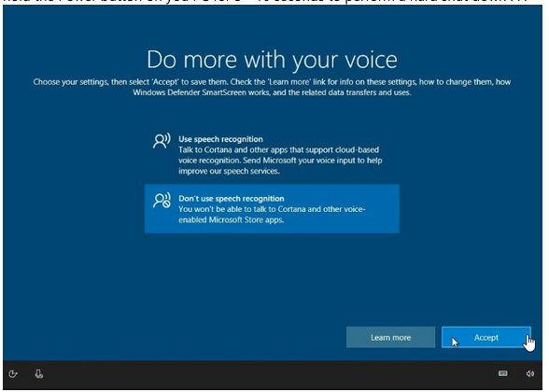Click the speech recognition disabled icon
Screen dimensions: 549x392
pyautogui.click(x=162, y=200)
